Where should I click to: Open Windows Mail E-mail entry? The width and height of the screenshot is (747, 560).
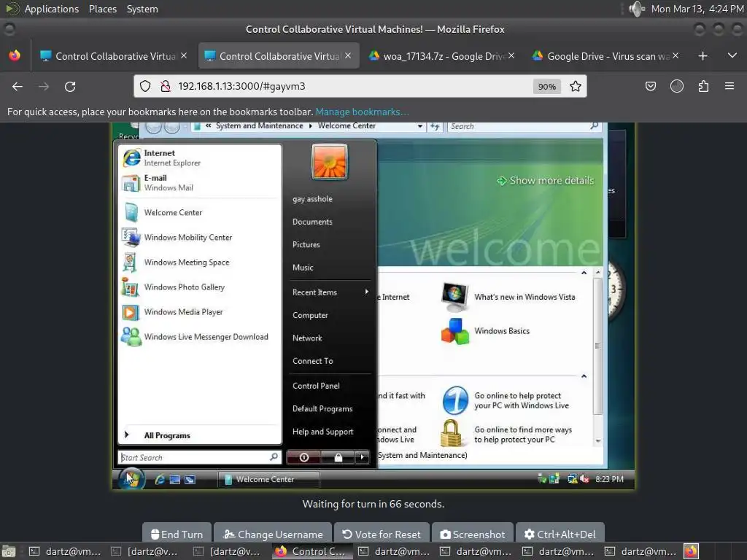tap(199, 182)
